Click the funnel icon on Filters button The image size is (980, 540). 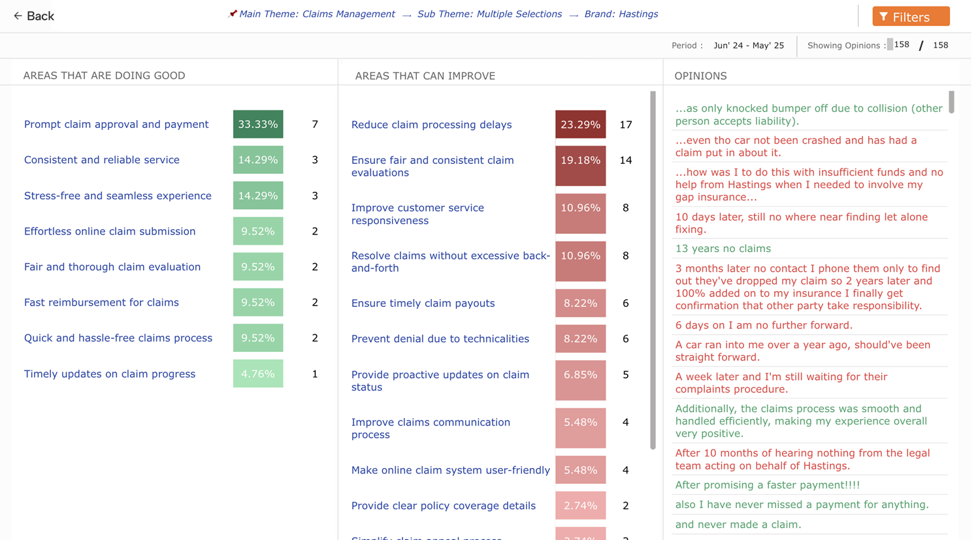[x=883, y=17]
